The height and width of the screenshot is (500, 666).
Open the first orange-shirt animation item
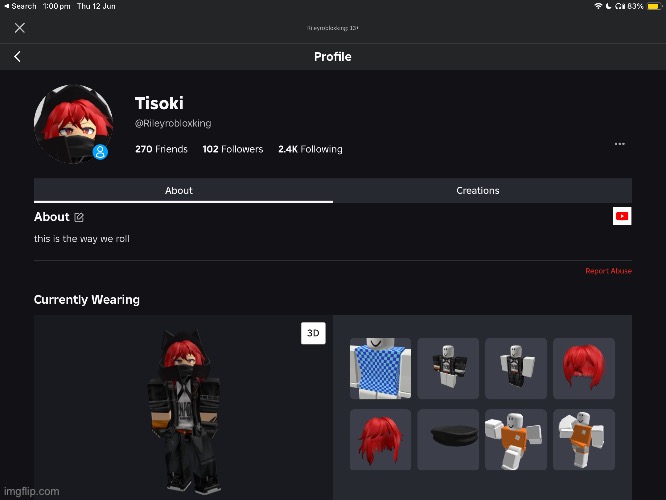pyautogui.click(x=516, y=440)
